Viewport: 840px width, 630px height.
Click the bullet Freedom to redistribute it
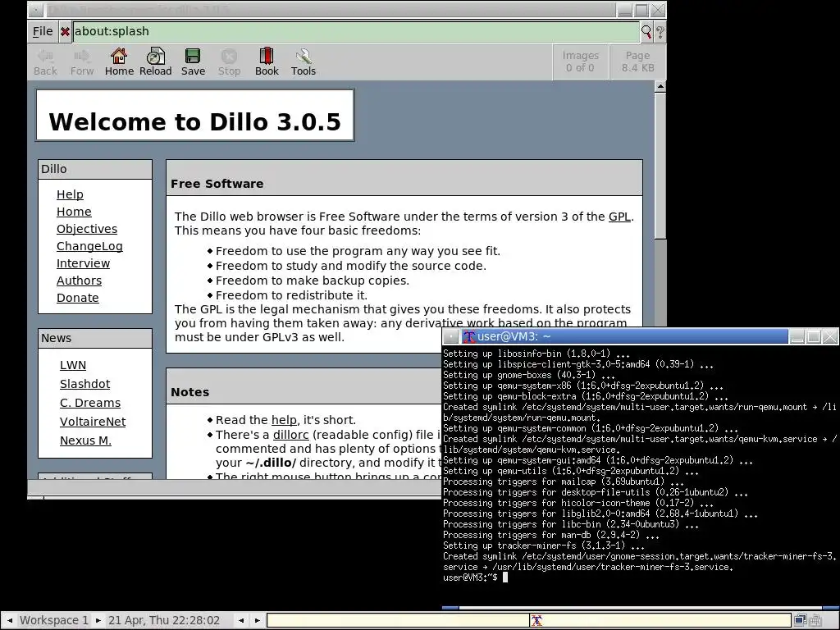pyautogui.click(x=291, y=295)
